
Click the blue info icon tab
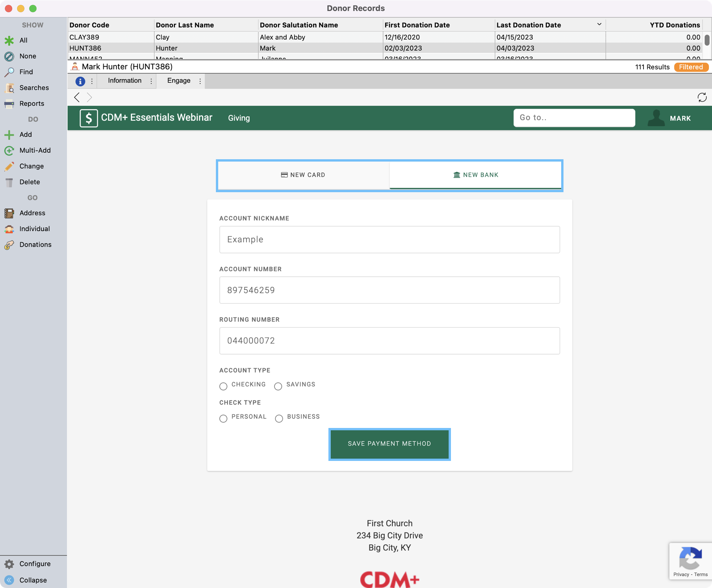click(80, 81)
